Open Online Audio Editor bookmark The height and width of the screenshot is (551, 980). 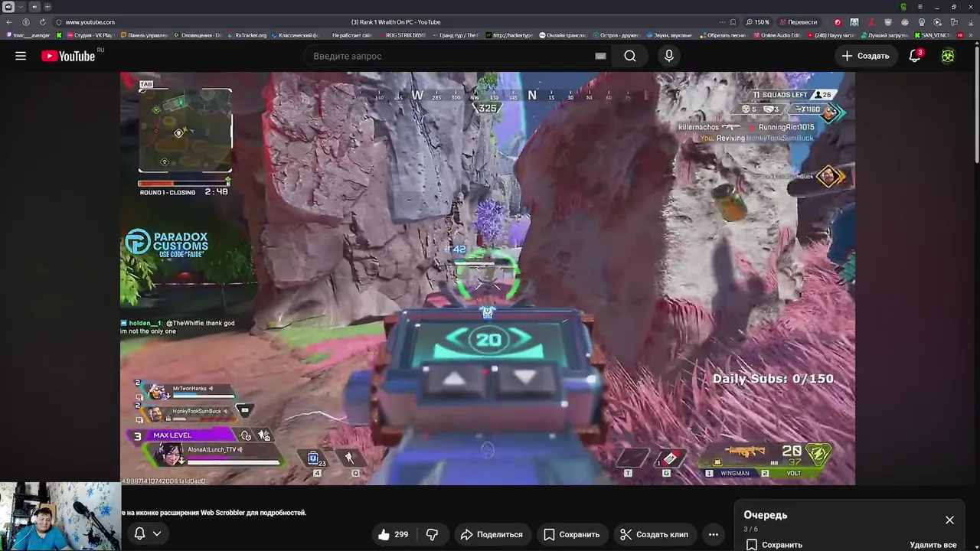pyautogui.click(x=776, y=35)
